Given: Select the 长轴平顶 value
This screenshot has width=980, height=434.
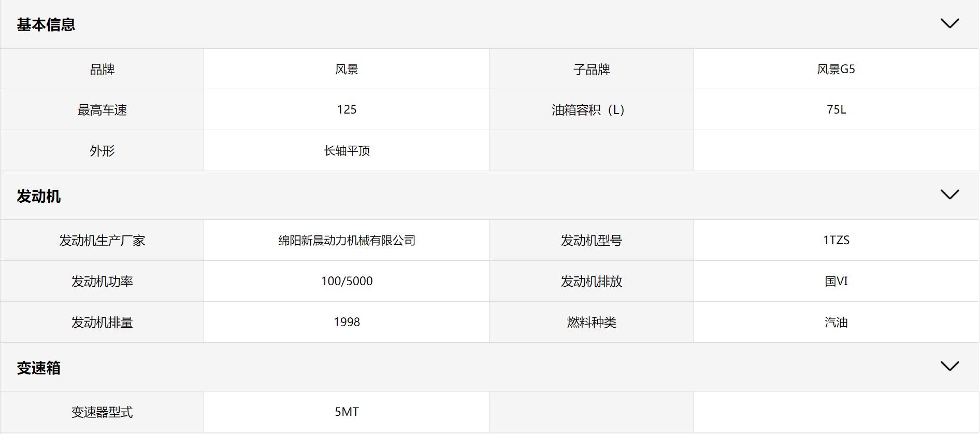Looking at the screenshot, I should [x=347, y=150].
